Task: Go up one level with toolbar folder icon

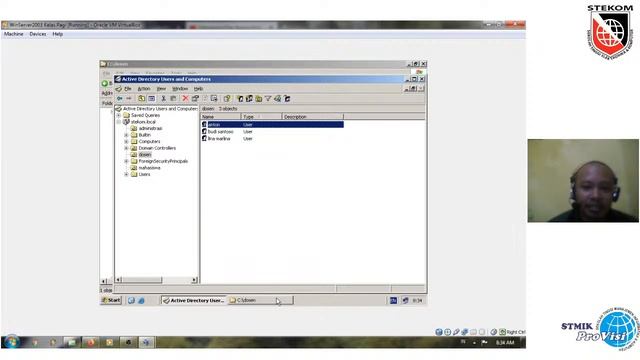Action: [141, 99]
